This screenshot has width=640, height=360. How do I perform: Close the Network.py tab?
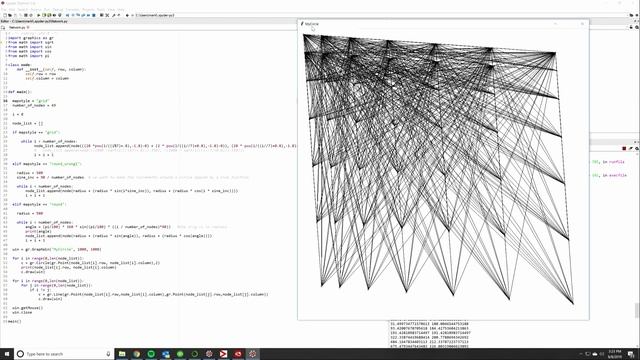click(x=28, y=27)
